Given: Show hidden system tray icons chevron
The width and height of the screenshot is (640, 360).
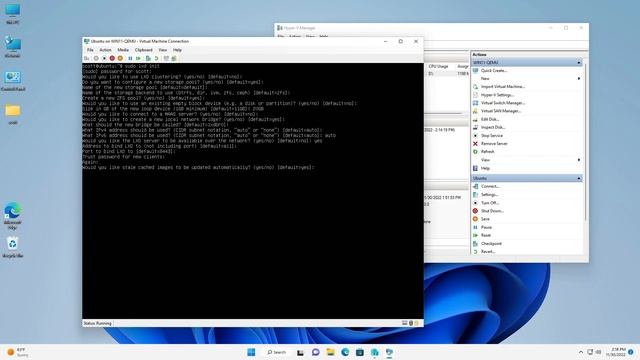Looking at the screenshot, I should 580,352.
